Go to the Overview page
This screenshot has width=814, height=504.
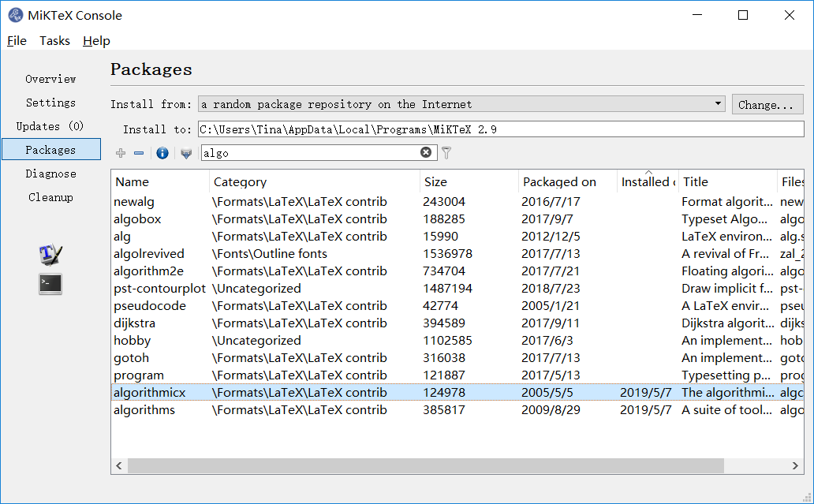(x=50, y=79)
